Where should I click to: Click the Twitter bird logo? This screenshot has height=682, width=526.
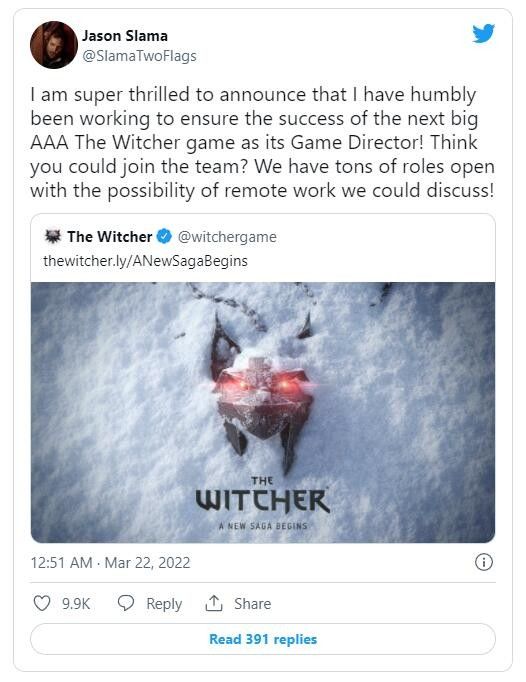coord(483,33)
